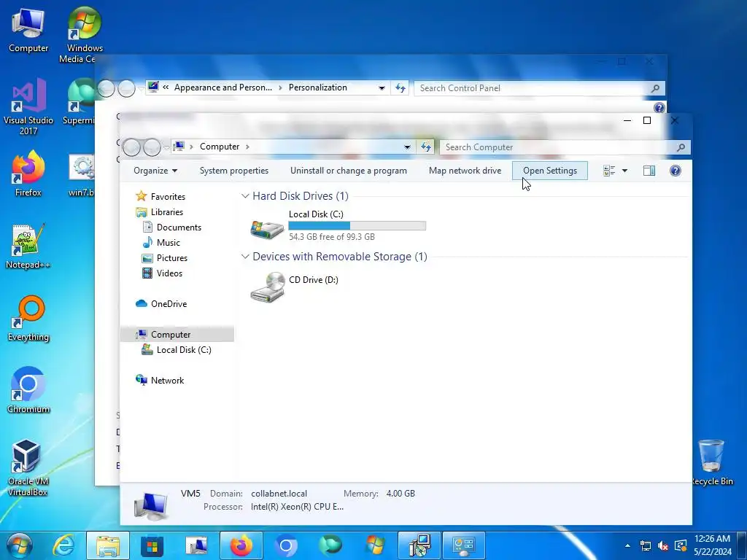Click the muted volume tray icon

(662, 545)
